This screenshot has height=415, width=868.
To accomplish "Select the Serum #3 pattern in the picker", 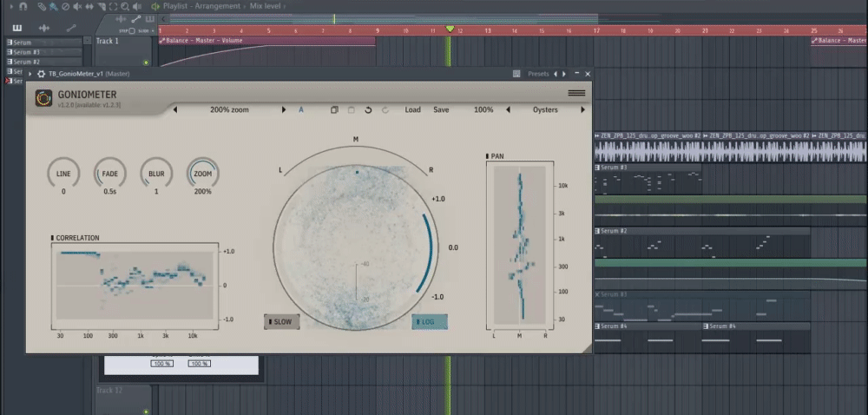I will point(43,52).
